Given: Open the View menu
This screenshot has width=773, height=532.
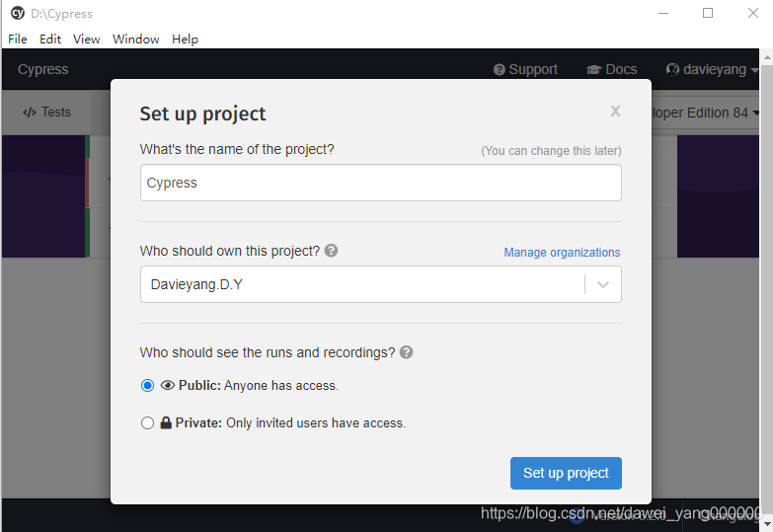Looking at the screenshot, I should pos(86,38).
